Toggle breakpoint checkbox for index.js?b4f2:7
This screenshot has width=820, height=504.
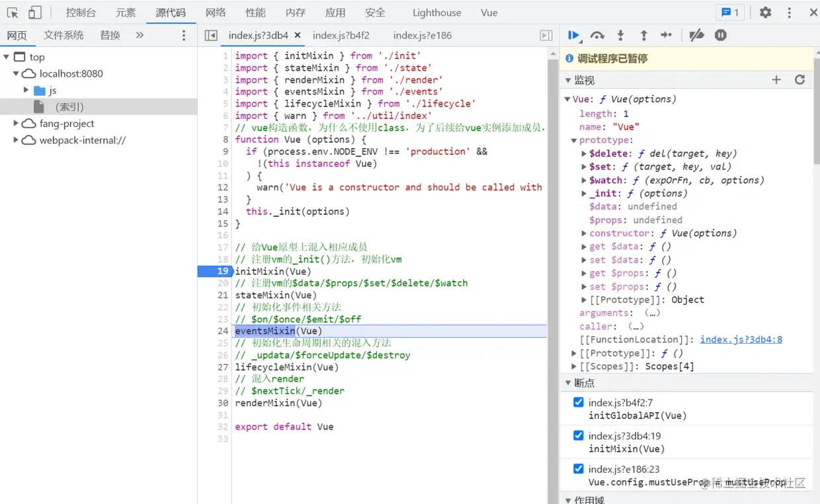[x=579, y=402]
